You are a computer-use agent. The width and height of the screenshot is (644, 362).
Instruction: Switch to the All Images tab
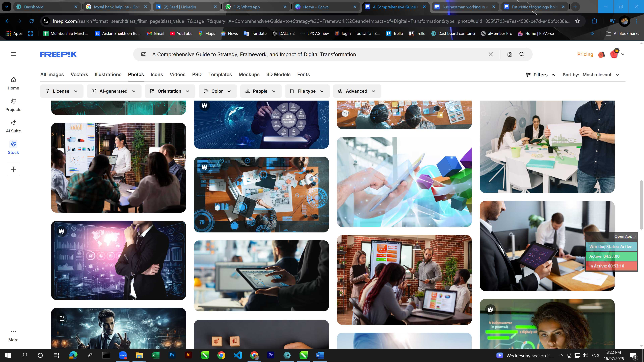coord(52,74)
